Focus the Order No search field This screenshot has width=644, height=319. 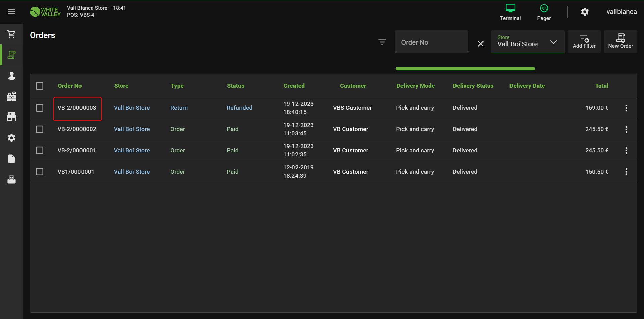[431, 42]
